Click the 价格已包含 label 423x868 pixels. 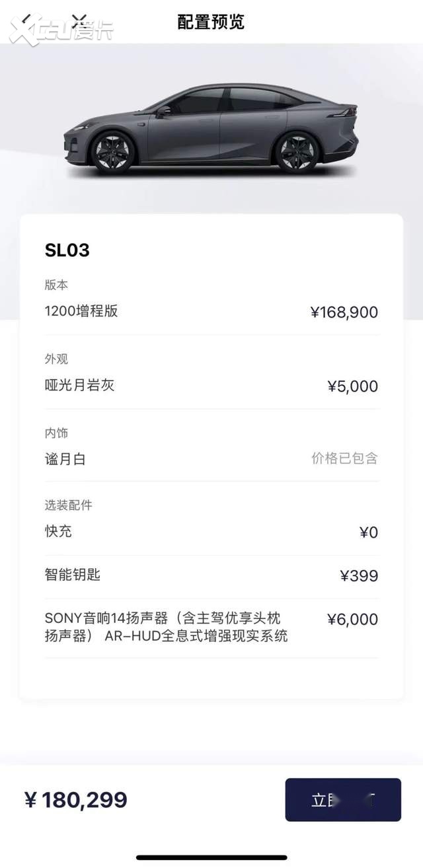344,458
